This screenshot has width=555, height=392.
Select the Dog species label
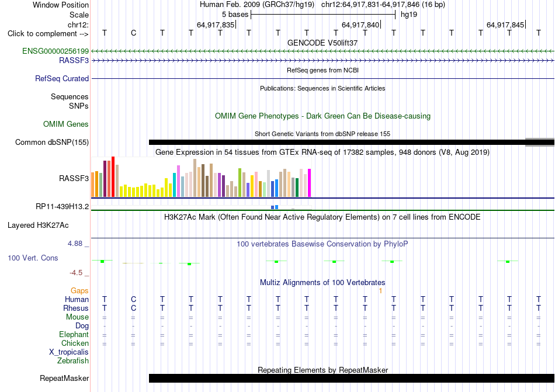coord(82,325)
